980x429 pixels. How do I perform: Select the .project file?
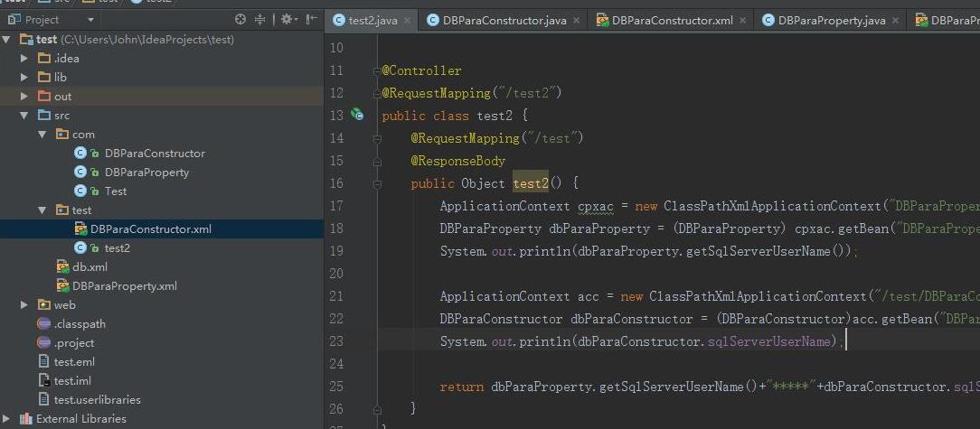(74, 343)
